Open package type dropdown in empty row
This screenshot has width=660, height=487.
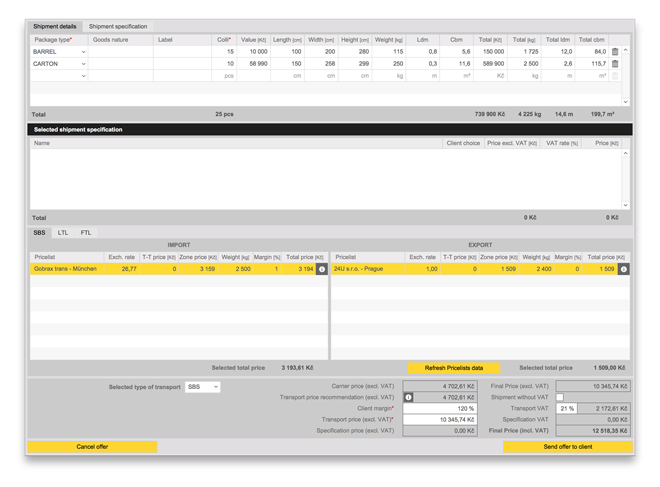click(83, 75)
